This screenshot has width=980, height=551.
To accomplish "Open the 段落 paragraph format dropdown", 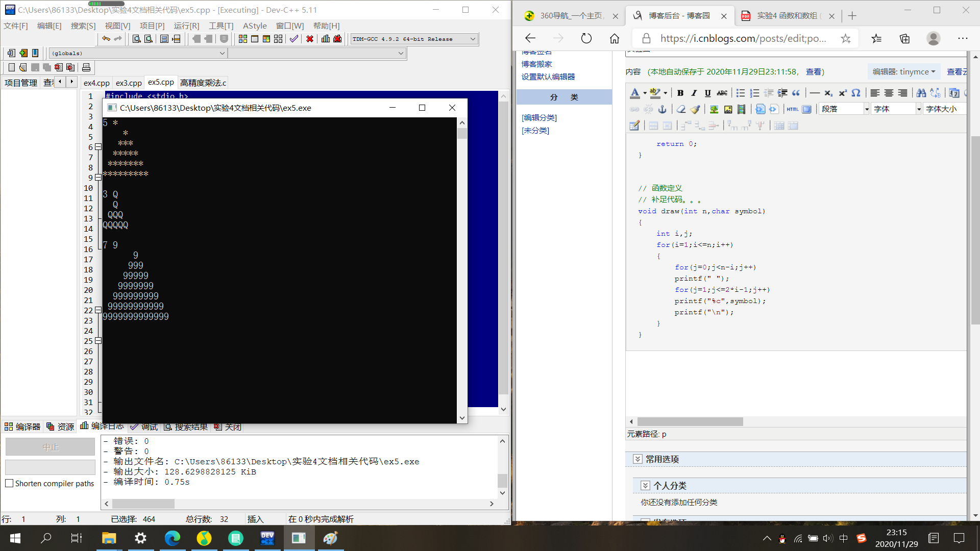I will point(866,109).
